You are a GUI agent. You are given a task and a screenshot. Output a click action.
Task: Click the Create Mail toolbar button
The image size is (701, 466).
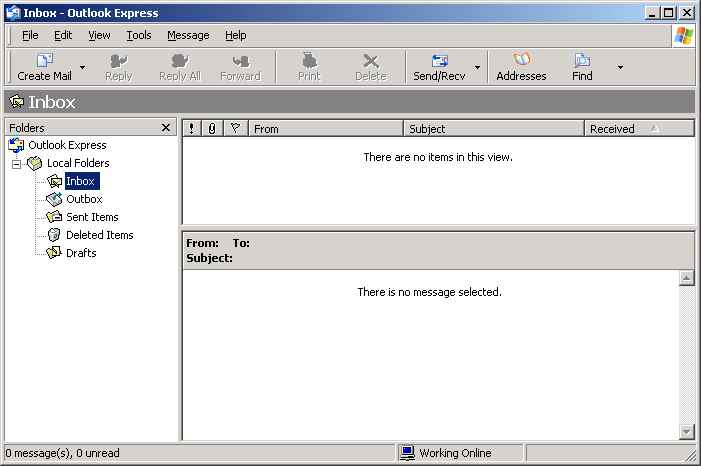[44, 67]
